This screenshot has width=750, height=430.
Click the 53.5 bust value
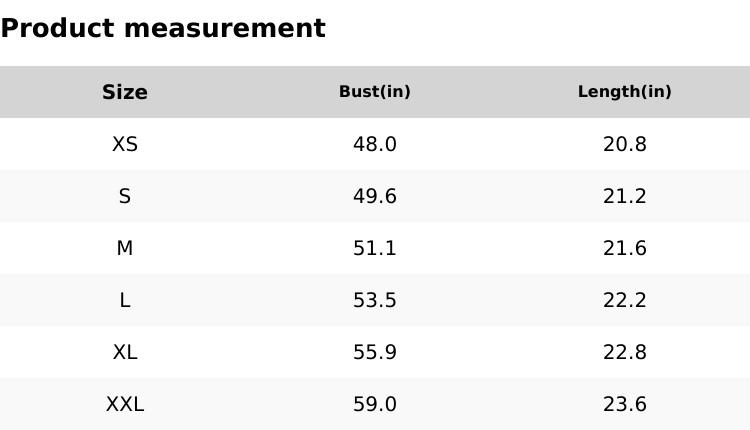click(x=375, y=300)
